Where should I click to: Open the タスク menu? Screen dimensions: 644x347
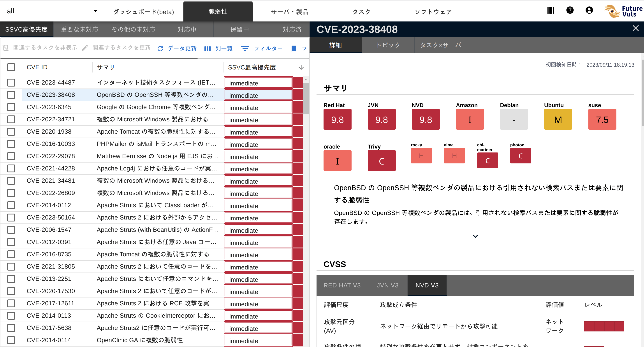pos(361,12)
